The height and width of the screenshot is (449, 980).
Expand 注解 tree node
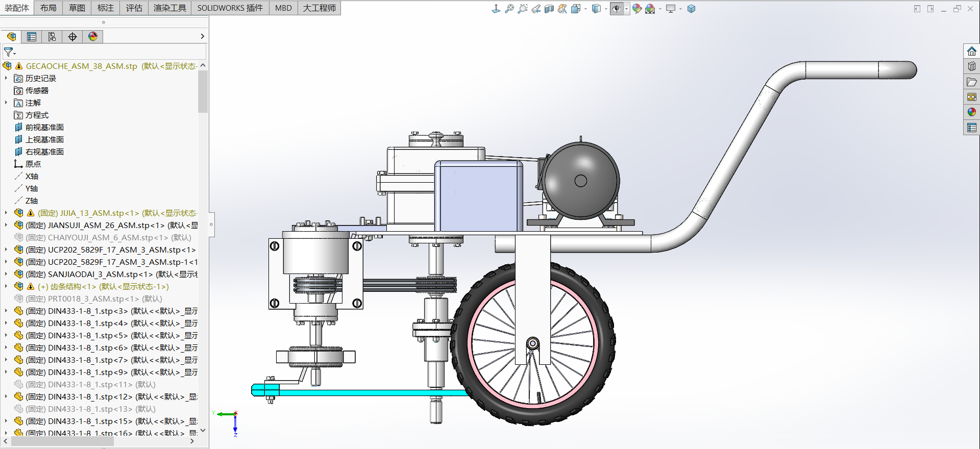coord(6,103)
